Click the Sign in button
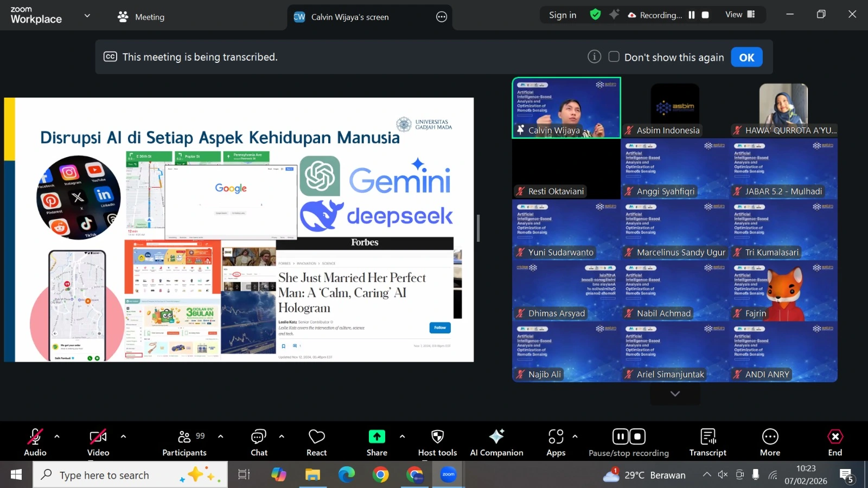 pos(563,15)
